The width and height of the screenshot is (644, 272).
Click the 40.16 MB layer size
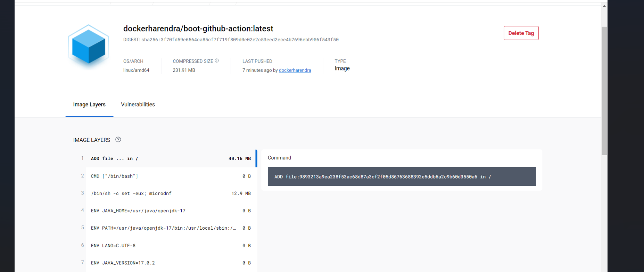coord(240,158)
